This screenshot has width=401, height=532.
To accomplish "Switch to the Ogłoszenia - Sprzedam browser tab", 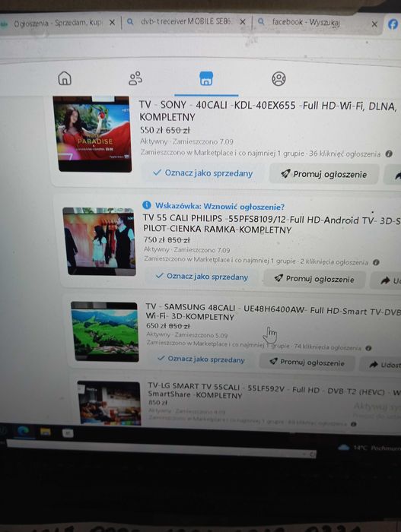I will pos(57,23).
